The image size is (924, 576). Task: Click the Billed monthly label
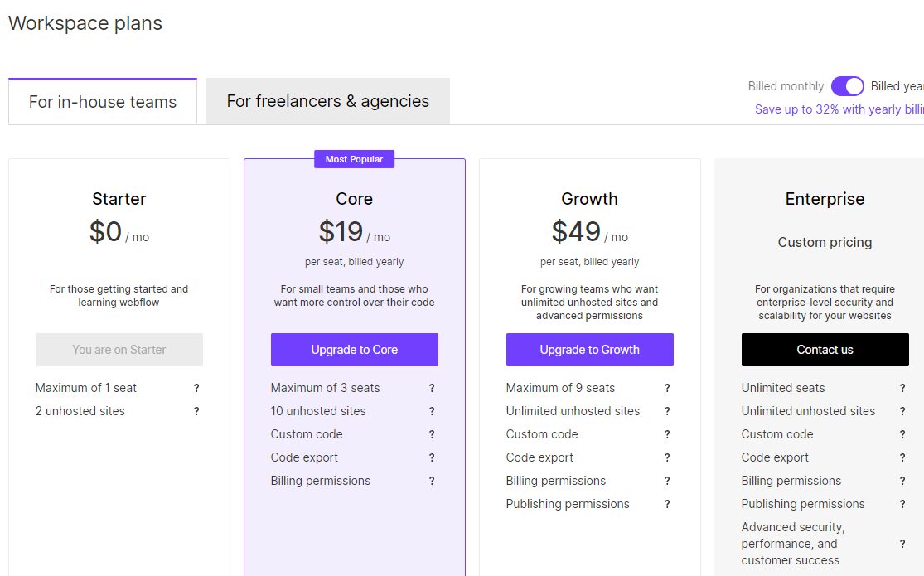pos(786,86)
